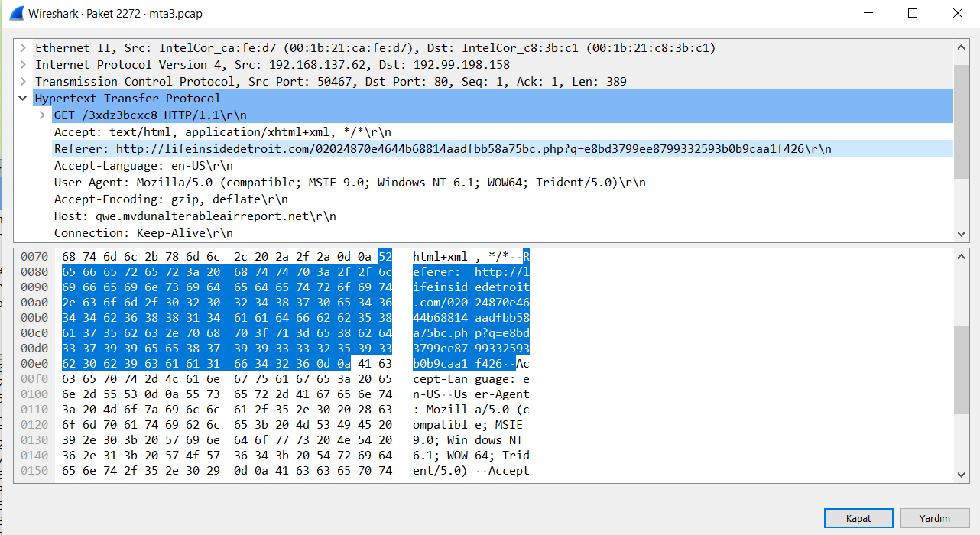Click ASCII text 'ent/5.0) ··Accept'
Screen dimensions: 980x535
point(471,471)
